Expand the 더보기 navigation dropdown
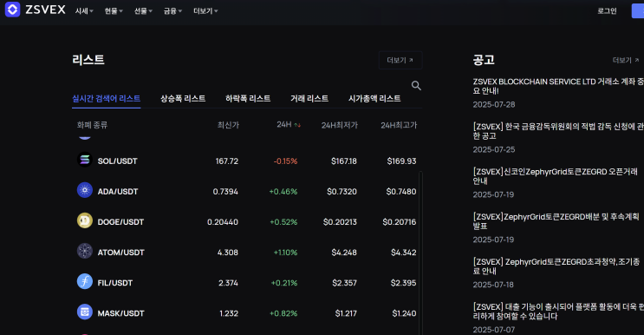 pyautogui.click(x=205, y=11)
